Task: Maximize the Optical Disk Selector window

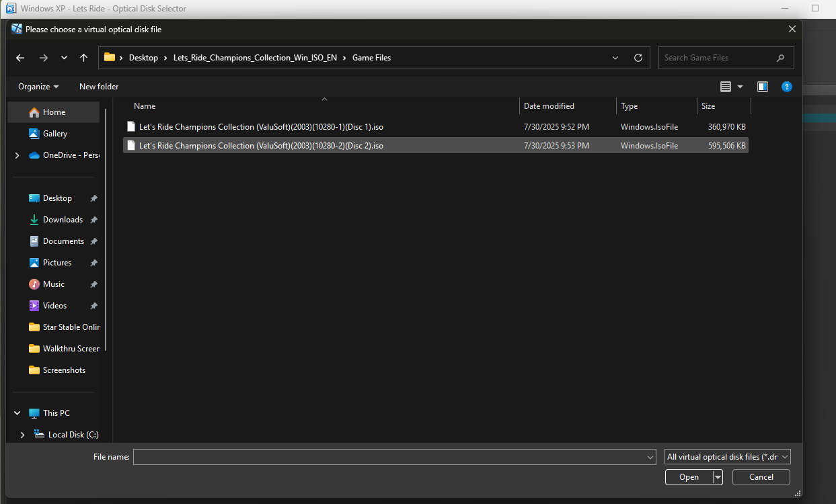Action: pyautogui.click(x=815, y=9)
